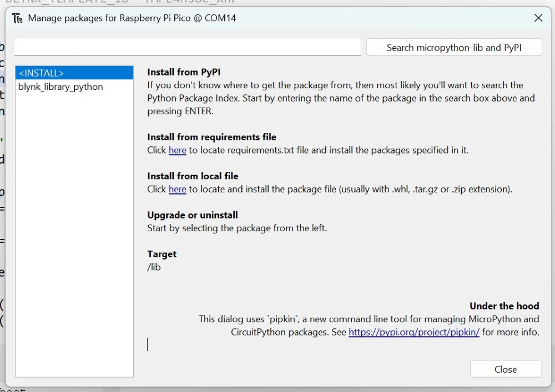The image size is (555, 392).
Task: Click the 'Under the hood' heading
Action: pyautogui.click(x=504, y=306)
